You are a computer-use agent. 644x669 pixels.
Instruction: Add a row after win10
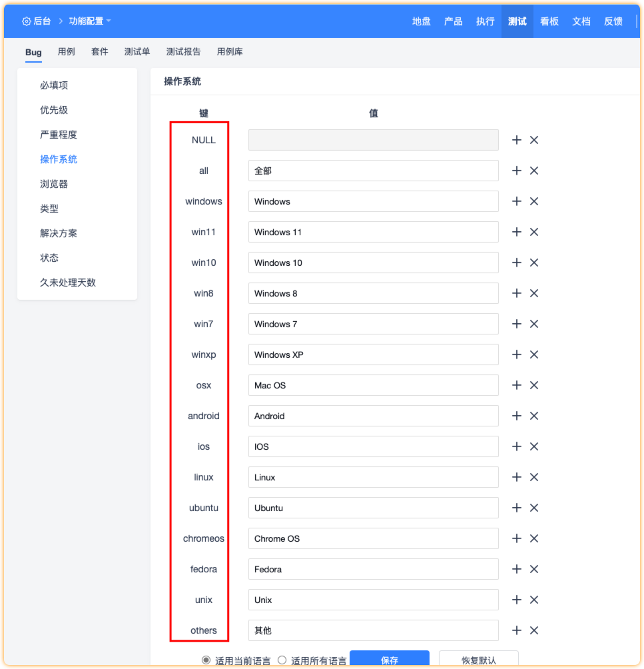point(517,263)
